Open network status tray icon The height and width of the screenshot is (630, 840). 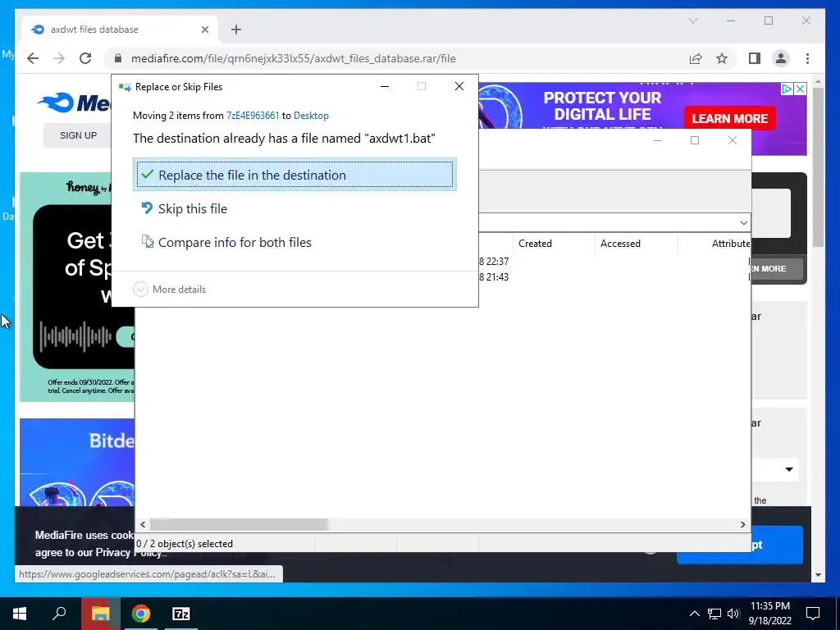[x=714, y=614]
